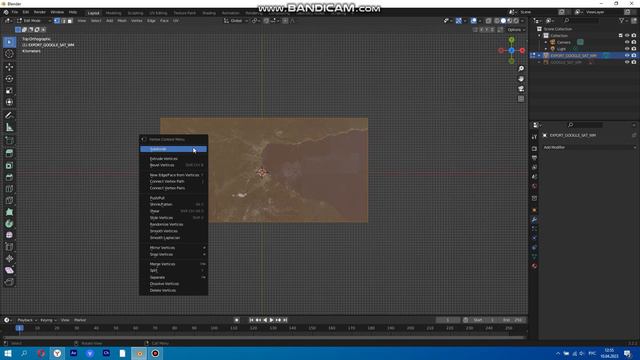Viewport: 640px width, 360px height.
Task: Select the Move tool in left toolbar
Action: 9,67
